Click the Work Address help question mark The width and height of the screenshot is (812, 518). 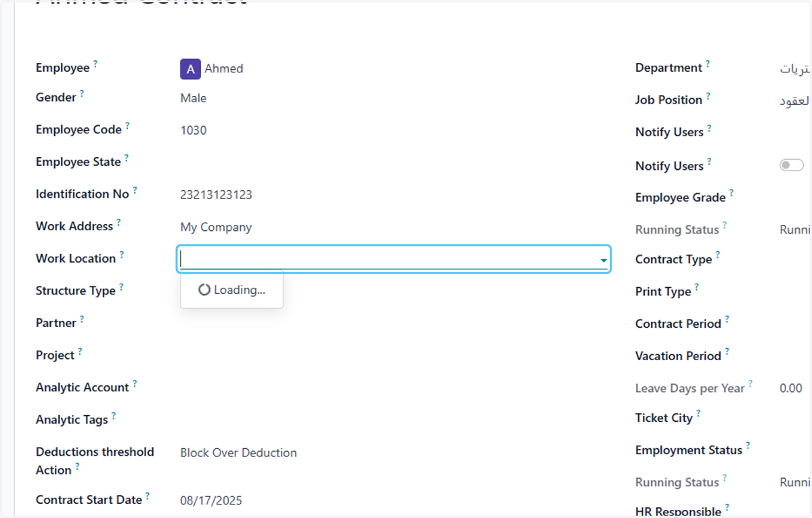click(x=119, y=222)
